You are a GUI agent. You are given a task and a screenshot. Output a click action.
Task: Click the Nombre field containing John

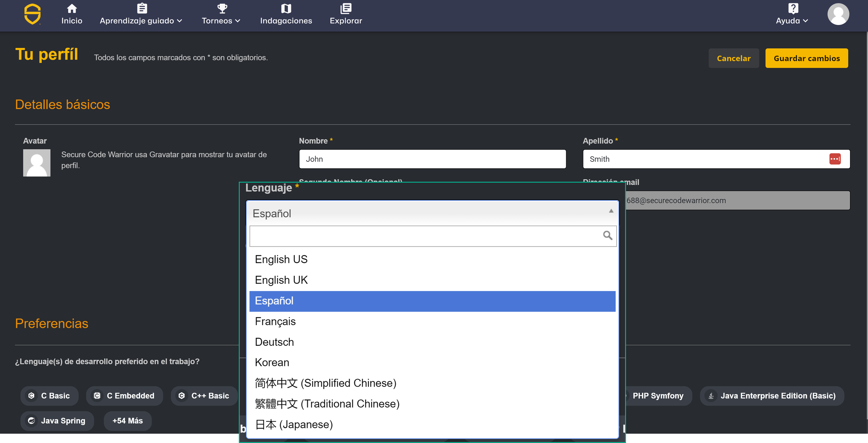click(x=432, y=159)
